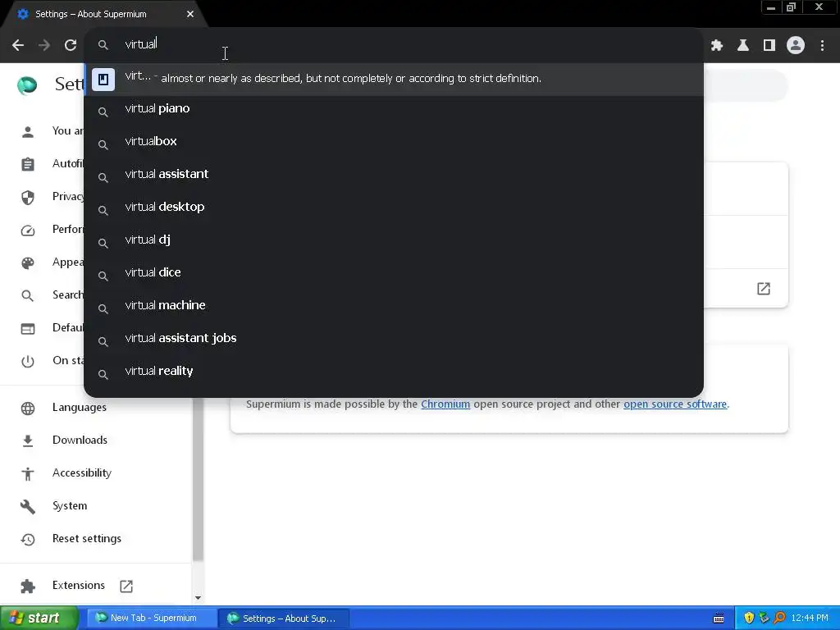Click the open-external icon beside Extensions
840x630 pixels.
click(126, 586)
